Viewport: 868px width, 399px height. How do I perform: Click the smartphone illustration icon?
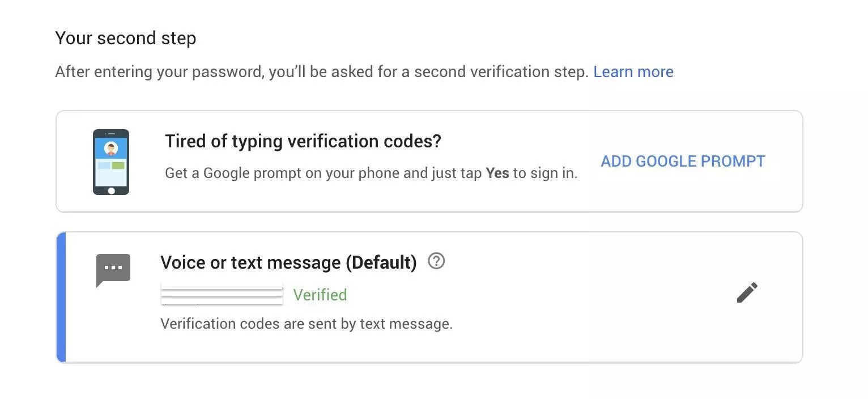click(x=111, y=162)
